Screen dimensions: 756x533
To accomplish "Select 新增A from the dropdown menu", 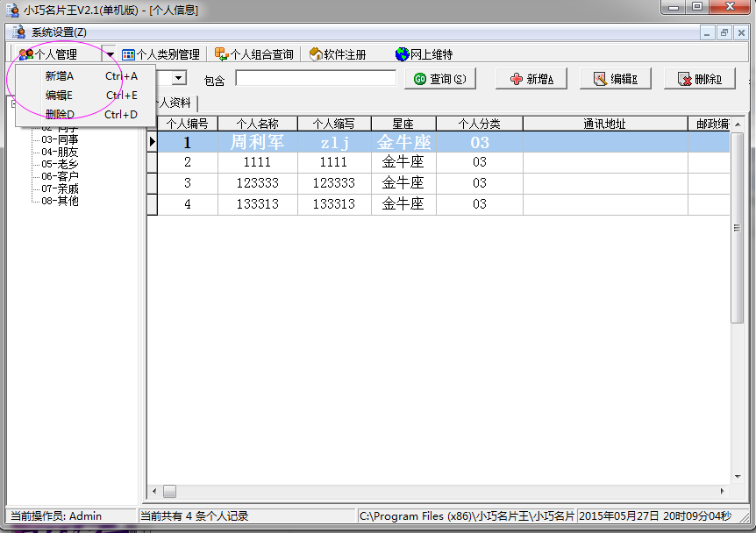I will tap(60, 76).
